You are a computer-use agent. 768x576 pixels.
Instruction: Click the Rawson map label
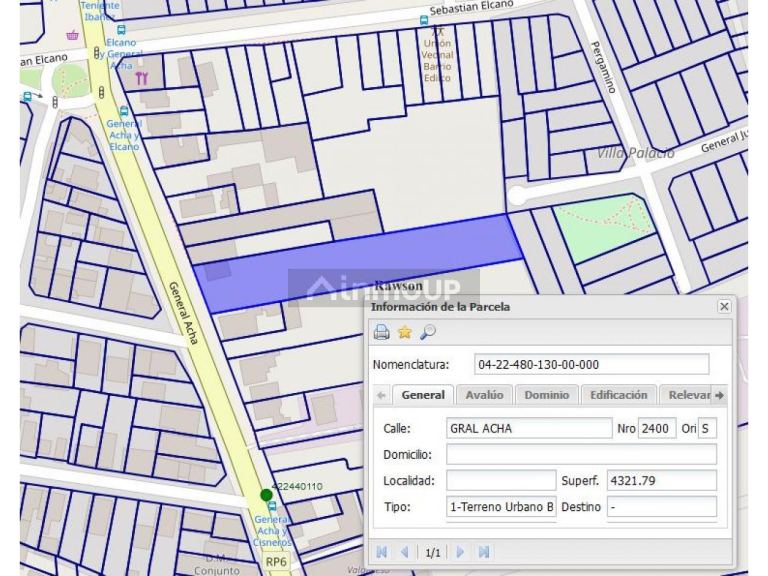click(398, 286)
